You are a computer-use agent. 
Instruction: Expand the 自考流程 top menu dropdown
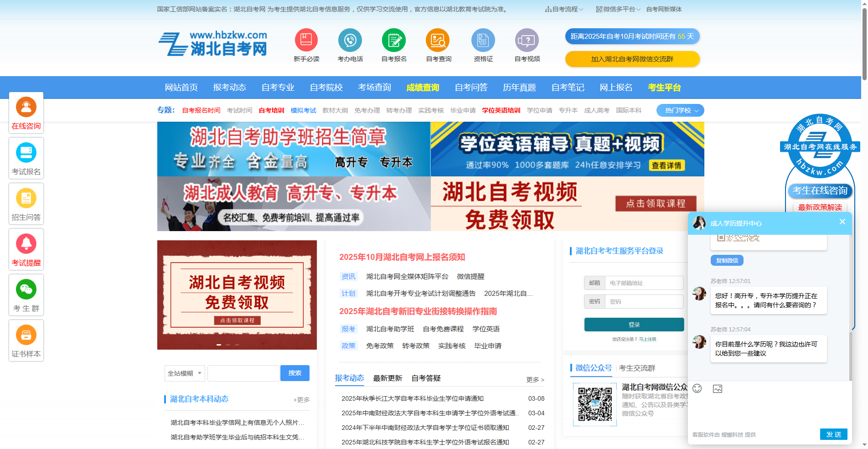click(564, 9)
